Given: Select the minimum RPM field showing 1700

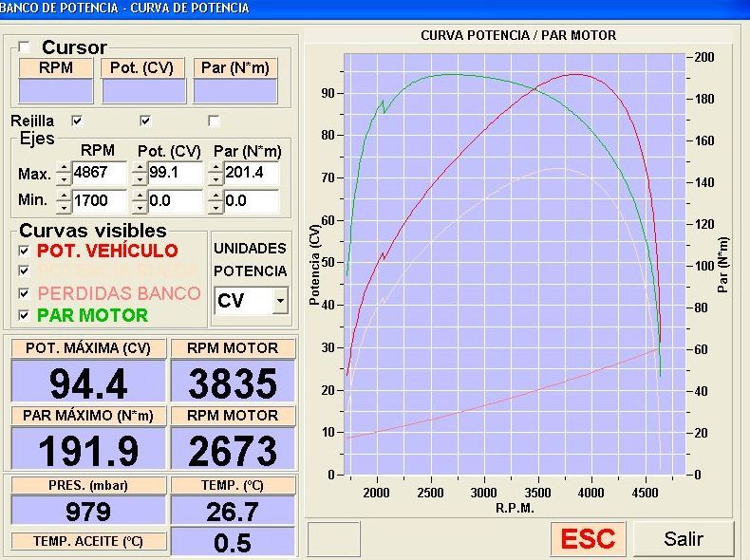Looking at the screenshot, I should coord(99,201).
